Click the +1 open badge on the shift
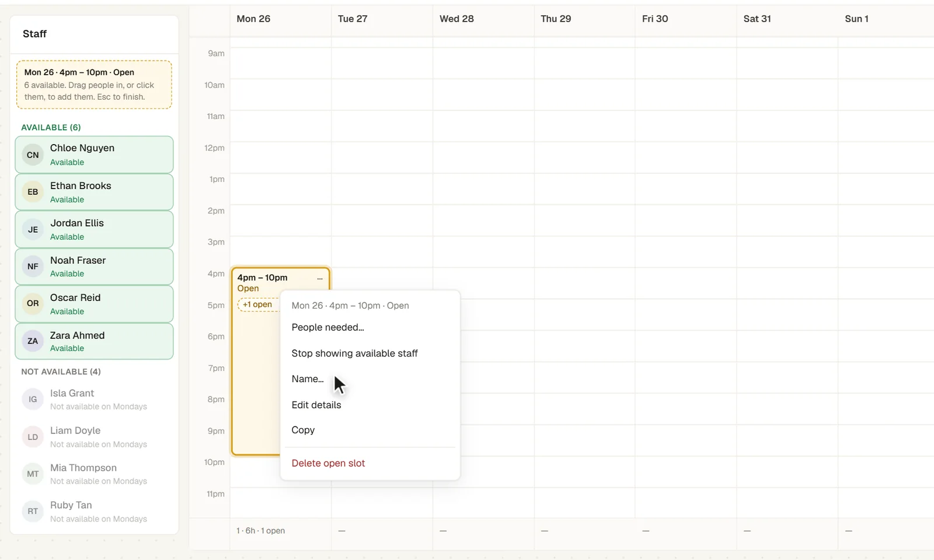 tap(257, 304)
